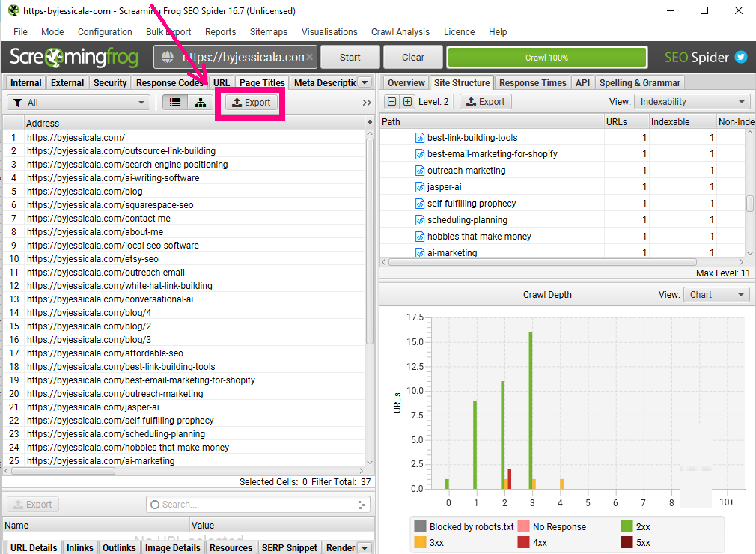Open Spelling & Grammar tab
The width and height of the screenshot is (756, 554).
tap(640, 82)
